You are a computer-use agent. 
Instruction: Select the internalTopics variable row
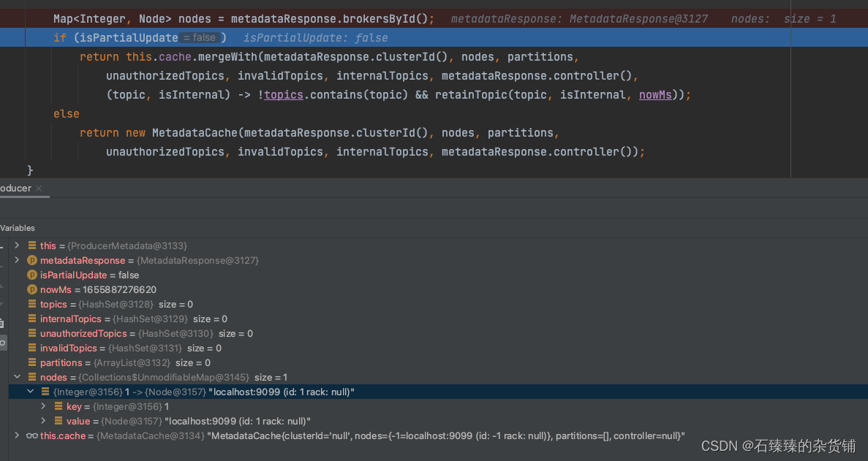pyautogui.click(x=439, y=319)
